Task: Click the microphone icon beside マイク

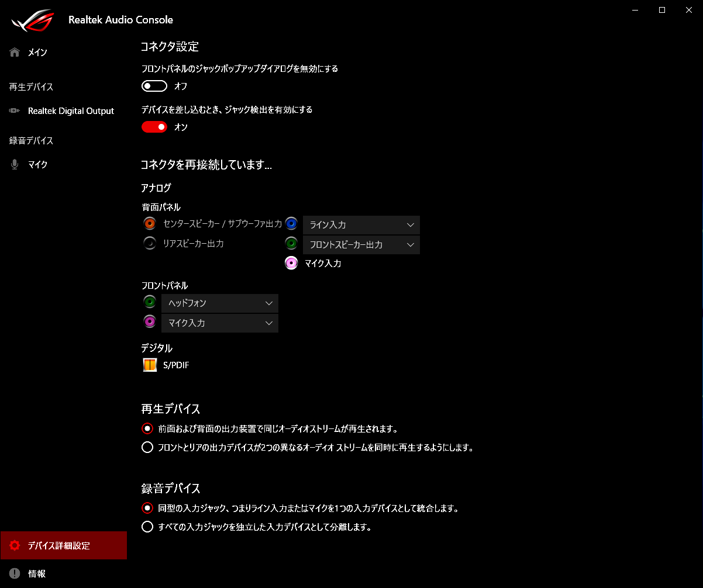Action: click(x=15, y=165)
